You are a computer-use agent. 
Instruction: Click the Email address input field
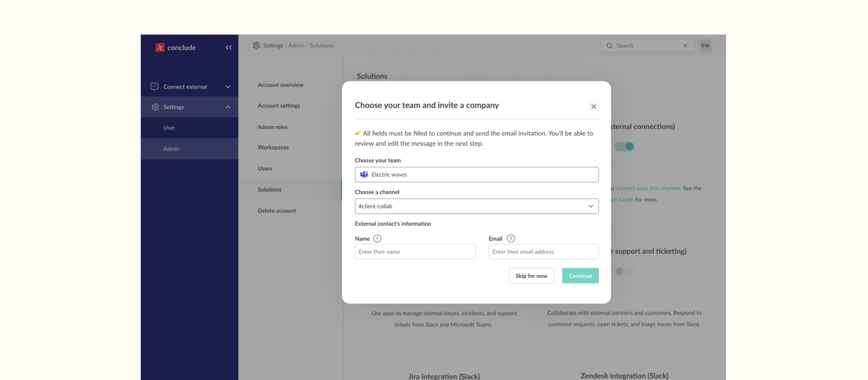[543, 252]
